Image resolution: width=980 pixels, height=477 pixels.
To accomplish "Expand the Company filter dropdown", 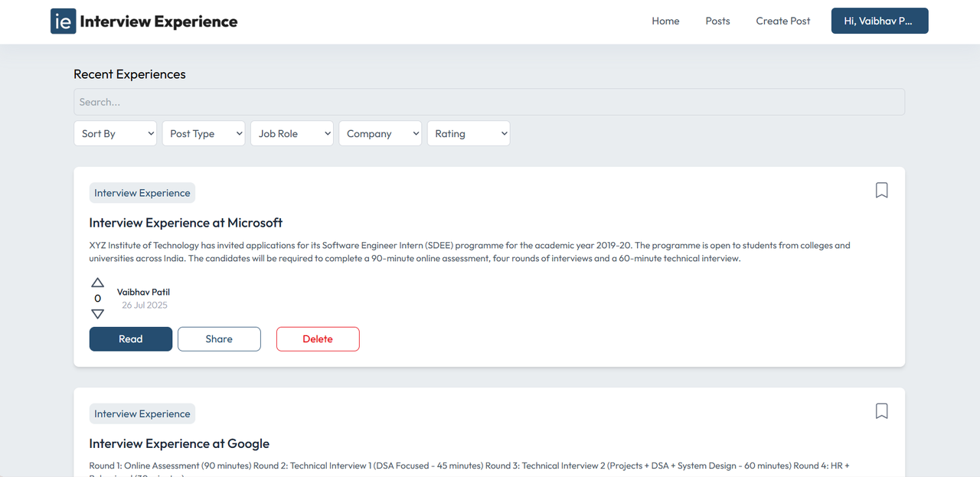I will [381, 133].
